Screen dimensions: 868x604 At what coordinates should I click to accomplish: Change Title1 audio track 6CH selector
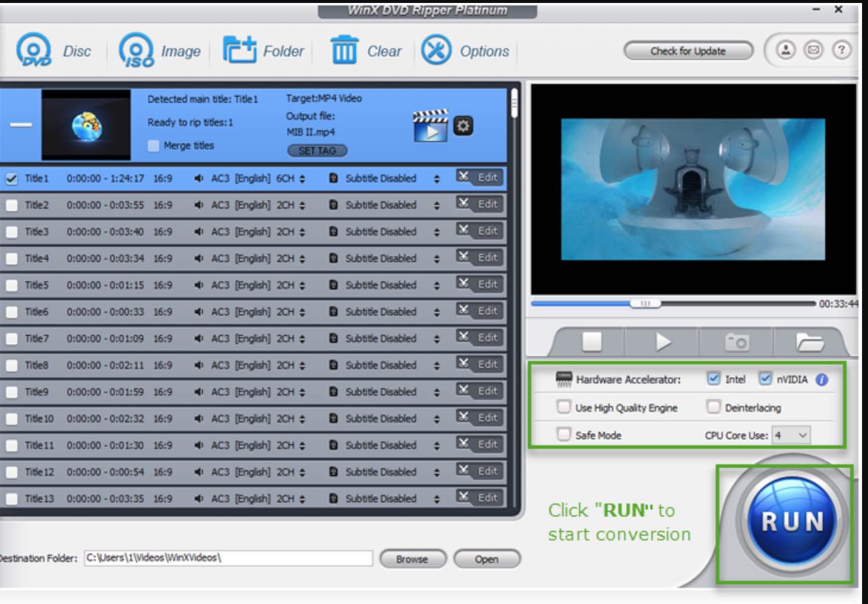302,178
